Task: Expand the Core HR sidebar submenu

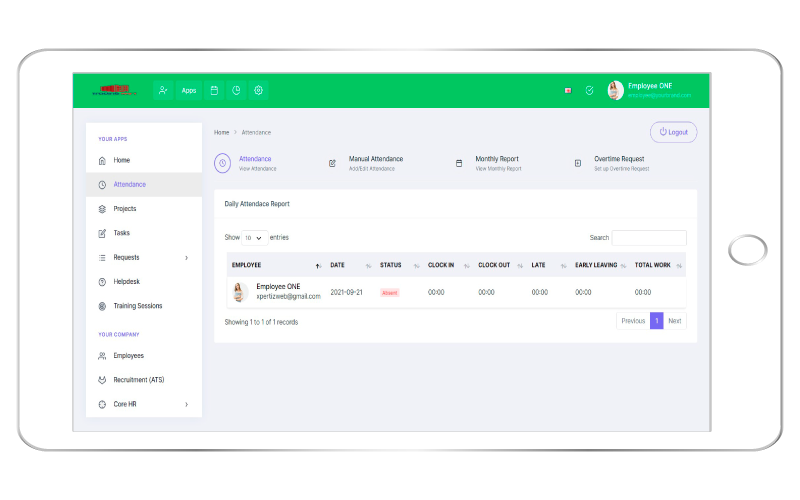Action: point(186,404)
